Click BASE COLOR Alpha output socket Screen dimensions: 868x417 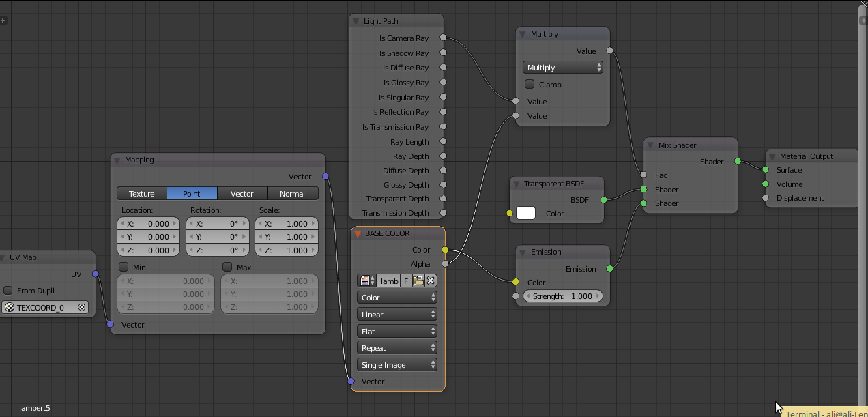pyautogui.click(x=445, y=263)
